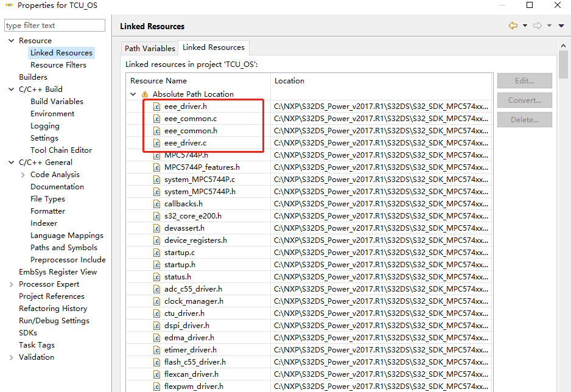Click the file icon of devassert.h
Image resolution: width=571 pixels, height=392 pixels.
[156, 228]
